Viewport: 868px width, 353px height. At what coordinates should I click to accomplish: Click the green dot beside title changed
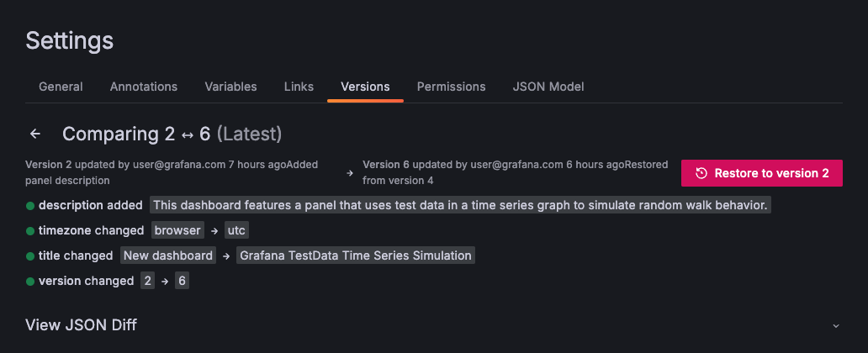tap(30, 256)
